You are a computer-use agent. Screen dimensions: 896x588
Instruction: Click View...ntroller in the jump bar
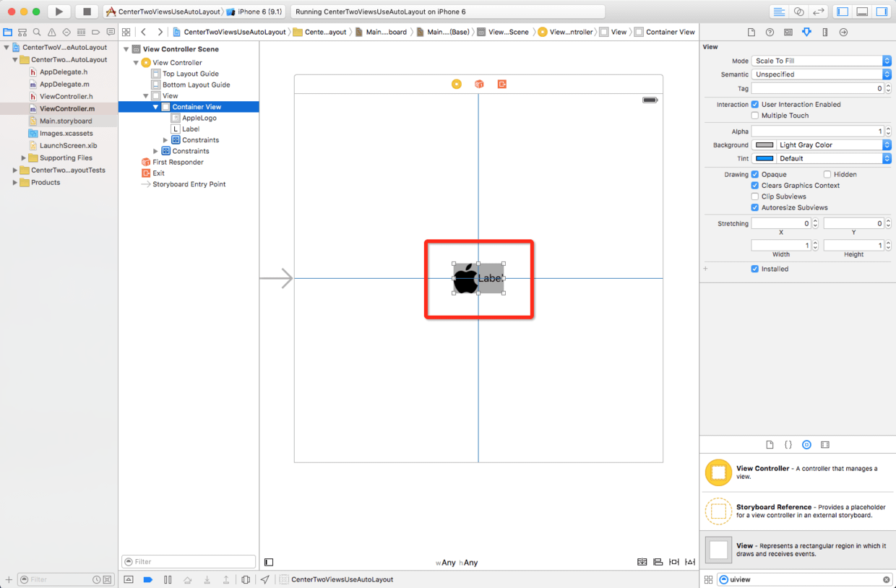[x=566, y=32]
